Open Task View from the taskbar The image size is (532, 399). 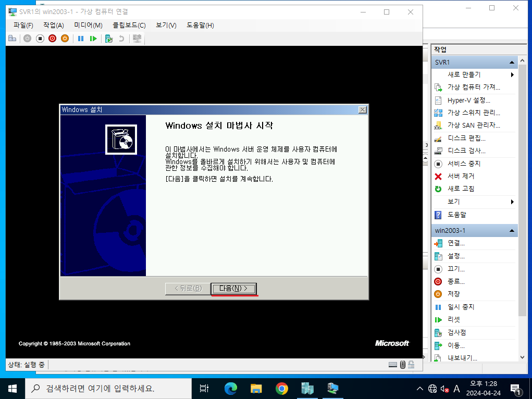pyautogui.click(x=204, y=389)
